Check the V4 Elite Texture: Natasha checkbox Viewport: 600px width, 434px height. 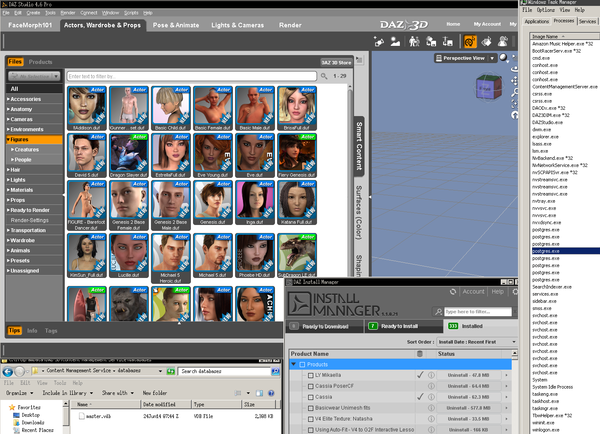(x=311, y=419)
